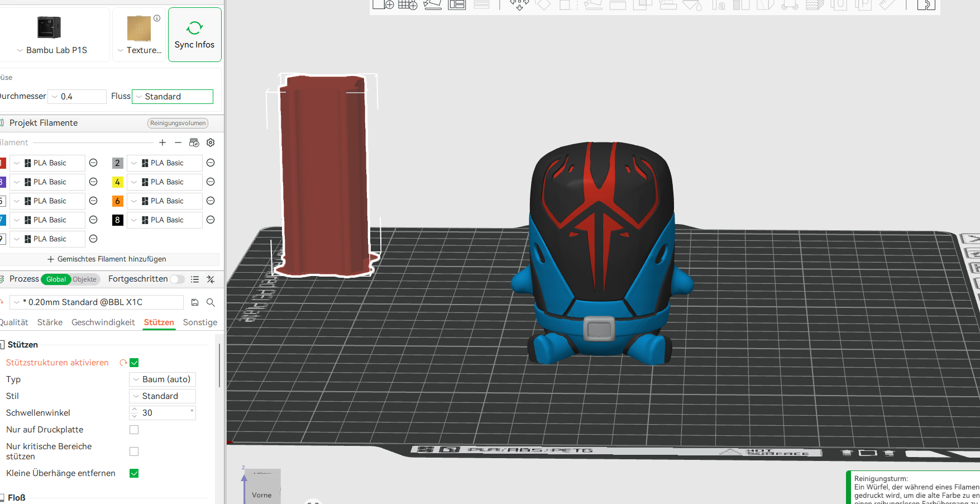
Task: Open the nozzle diameter 0.4 dropdown
Action: point(77,97)
